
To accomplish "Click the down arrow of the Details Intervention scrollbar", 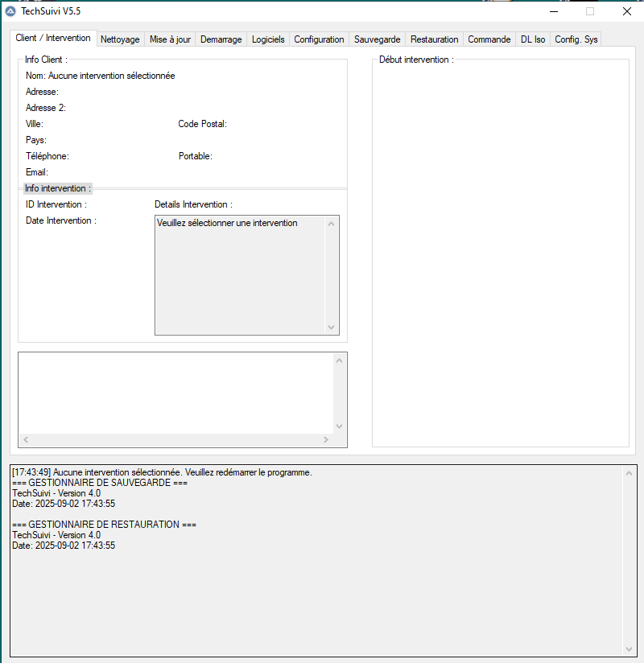I will tap(331, 327).
